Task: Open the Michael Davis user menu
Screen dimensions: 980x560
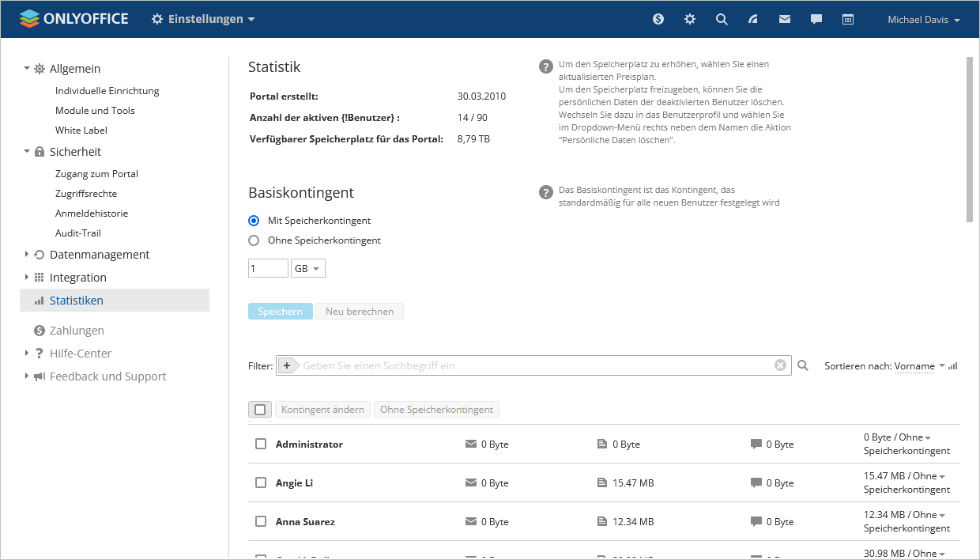Action: point(924,20)
